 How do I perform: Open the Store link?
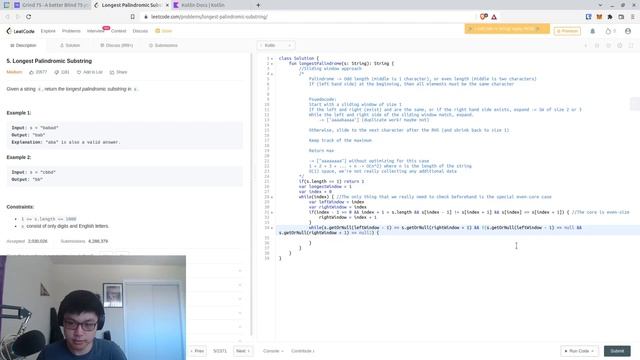164,31
